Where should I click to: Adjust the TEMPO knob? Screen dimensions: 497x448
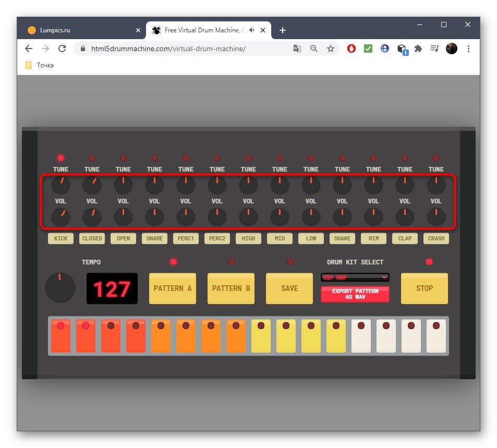(x=60, y=287)
